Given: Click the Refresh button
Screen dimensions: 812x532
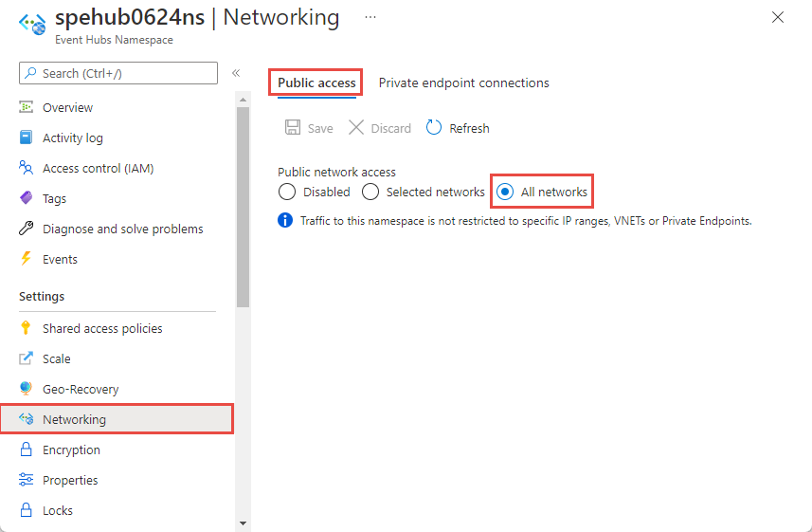Looking at the screenshot, I should pos(458,128).
